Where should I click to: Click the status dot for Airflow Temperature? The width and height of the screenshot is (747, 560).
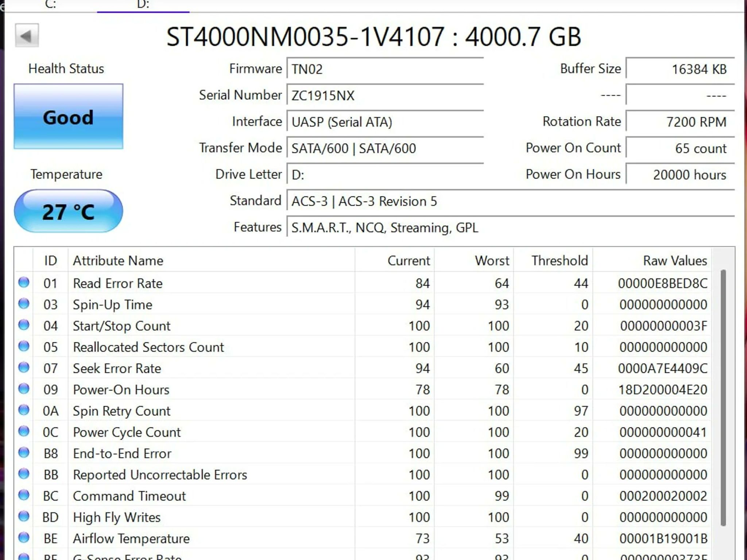point(24,537)
